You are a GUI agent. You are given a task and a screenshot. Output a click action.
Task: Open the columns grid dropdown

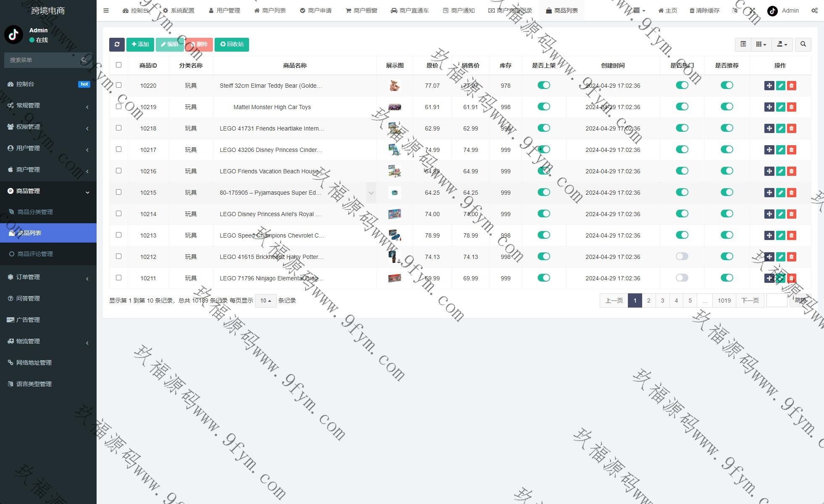tap(761, 44)
